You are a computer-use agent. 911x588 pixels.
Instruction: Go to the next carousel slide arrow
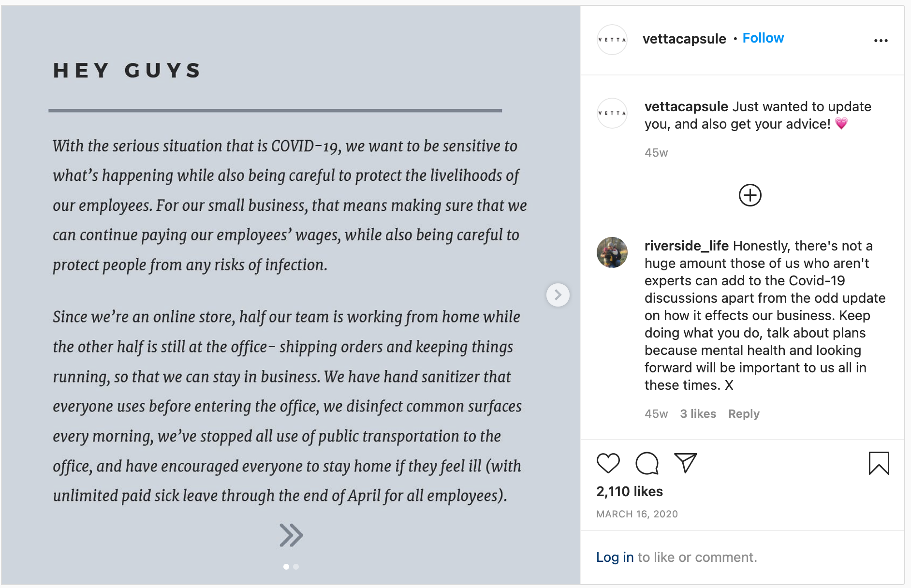click(558, 295)
